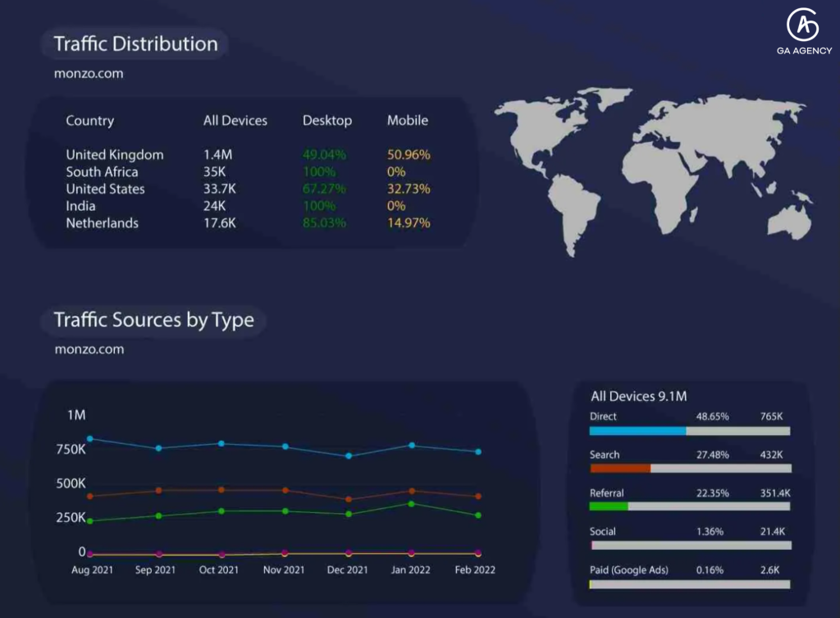Click the Country column header
This screenshot has width=840, height=618.
[90, 121]
